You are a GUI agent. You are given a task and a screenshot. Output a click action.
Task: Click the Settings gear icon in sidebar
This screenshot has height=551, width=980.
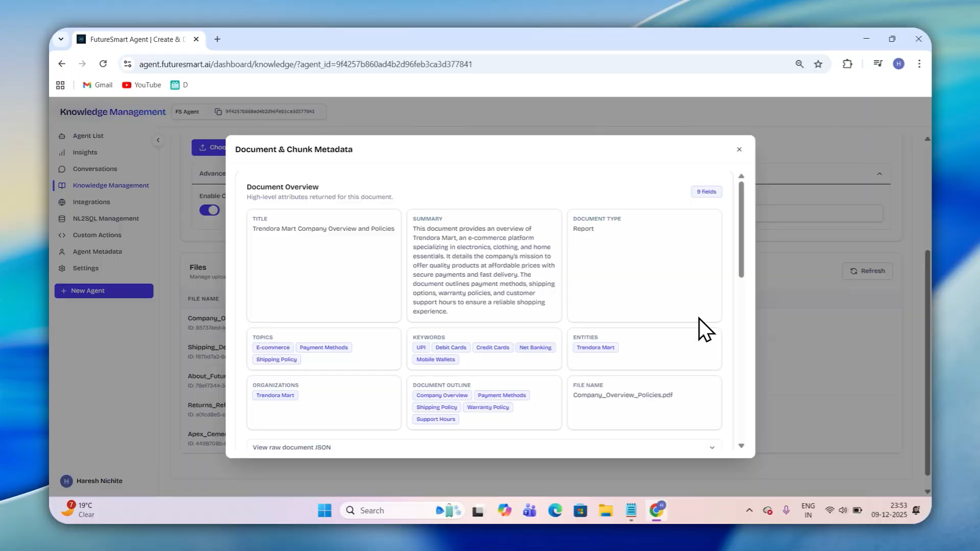(62, 268)
